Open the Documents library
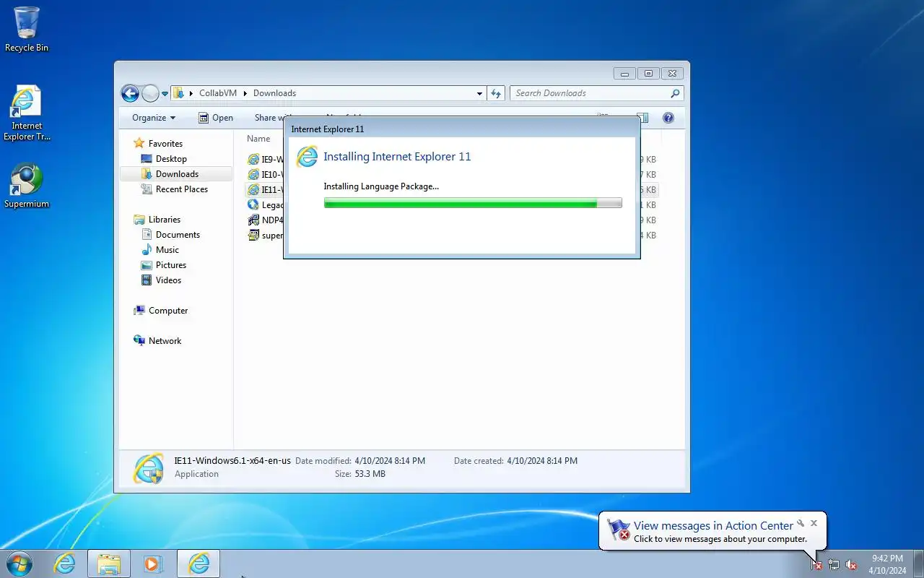924x578 pixels. [x=178, y=235]
